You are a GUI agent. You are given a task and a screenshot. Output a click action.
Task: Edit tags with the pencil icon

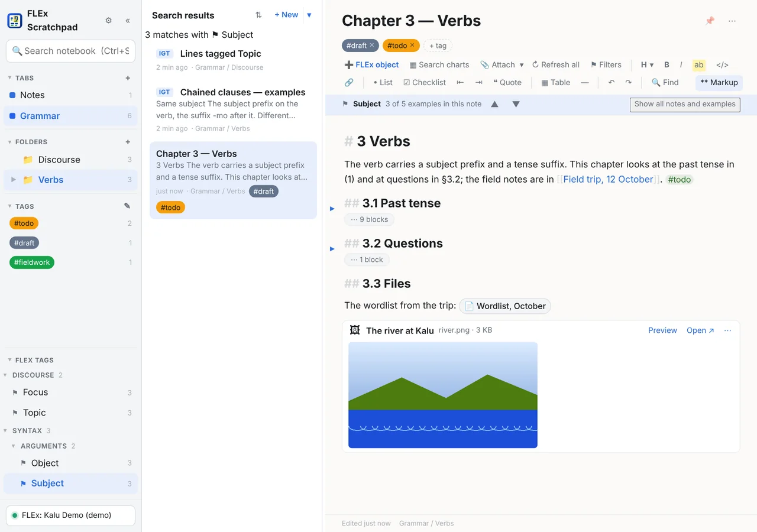click(127, 206)
